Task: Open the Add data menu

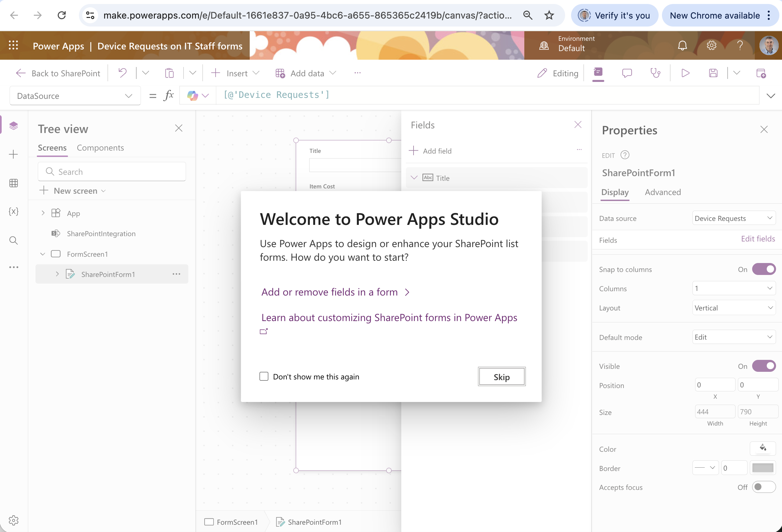Action: [x=306, y=73]
